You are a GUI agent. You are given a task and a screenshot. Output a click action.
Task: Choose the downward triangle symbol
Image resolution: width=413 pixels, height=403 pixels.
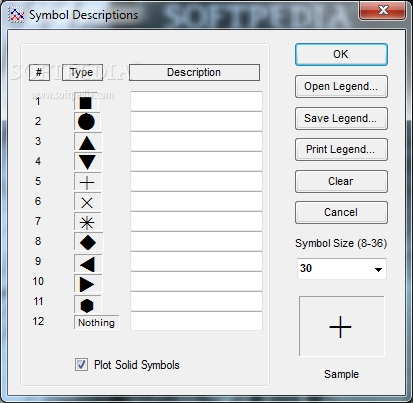(88, 162)
